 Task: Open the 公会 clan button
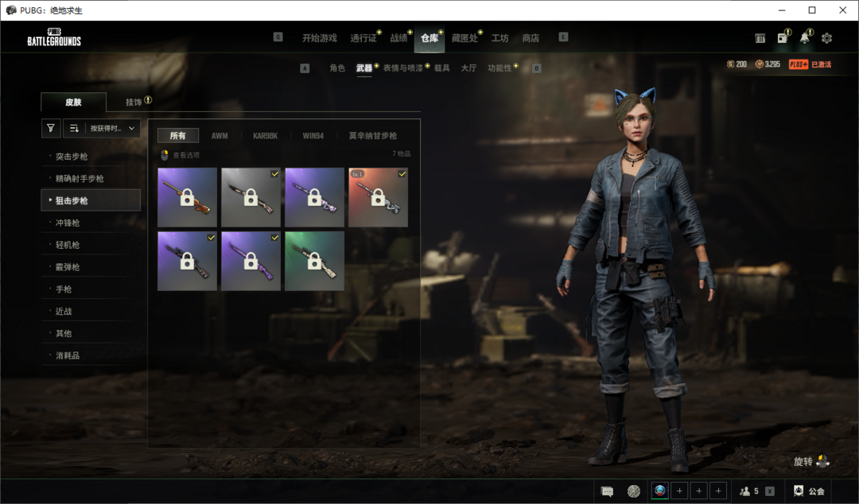click(x=809, y=490)
